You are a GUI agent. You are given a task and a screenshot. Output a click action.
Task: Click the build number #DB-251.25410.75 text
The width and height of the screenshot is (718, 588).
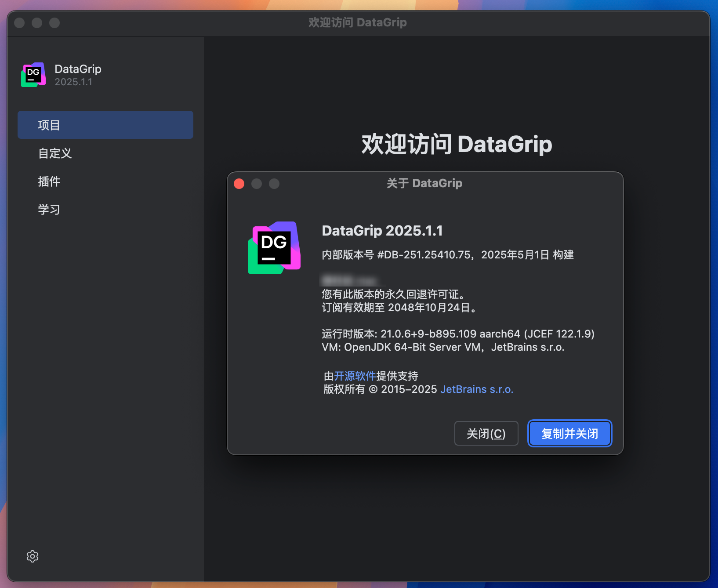tap(426, 254)
